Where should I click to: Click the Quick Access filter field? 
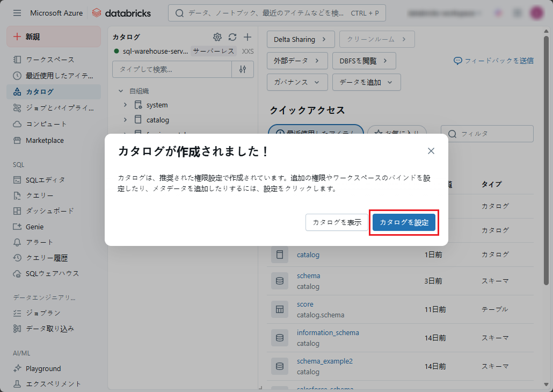[x=487, y=134]
